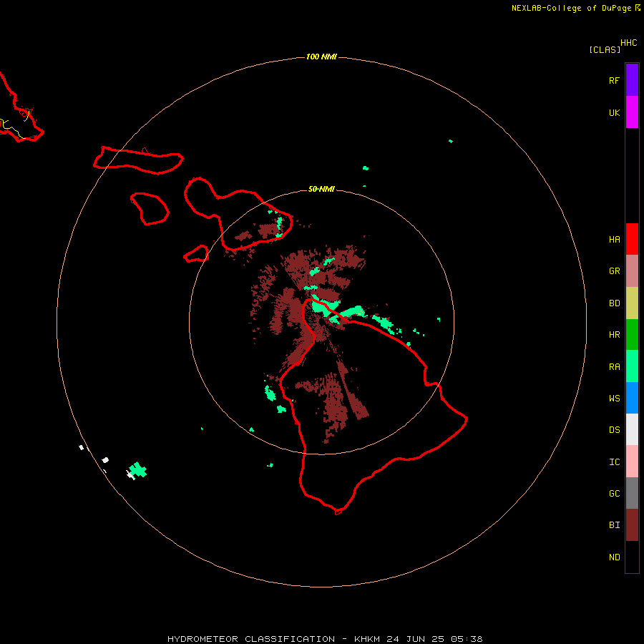Click the RA legend label

(614, 366)
